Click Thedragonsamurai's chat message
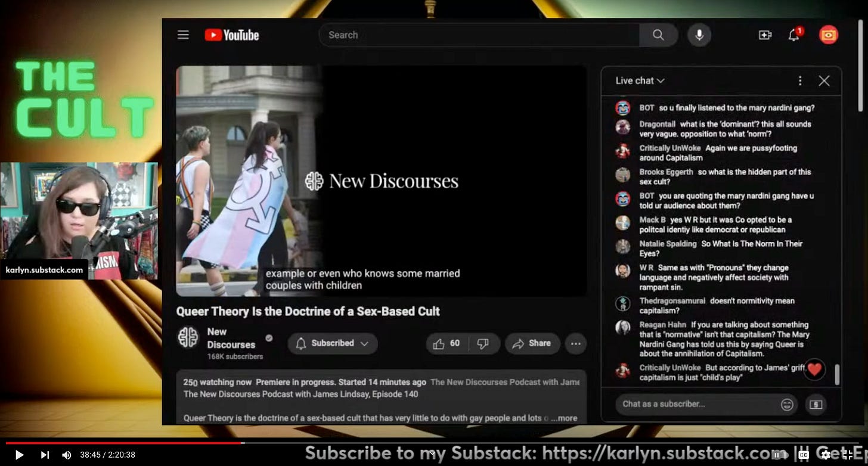The image size is (868, 466). pyautogui.click(x=717, y=306)
